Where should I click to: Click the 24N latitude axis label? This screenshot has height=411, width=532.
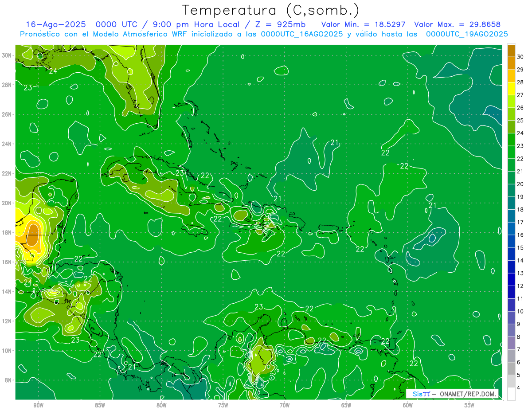tap(7, 144)
